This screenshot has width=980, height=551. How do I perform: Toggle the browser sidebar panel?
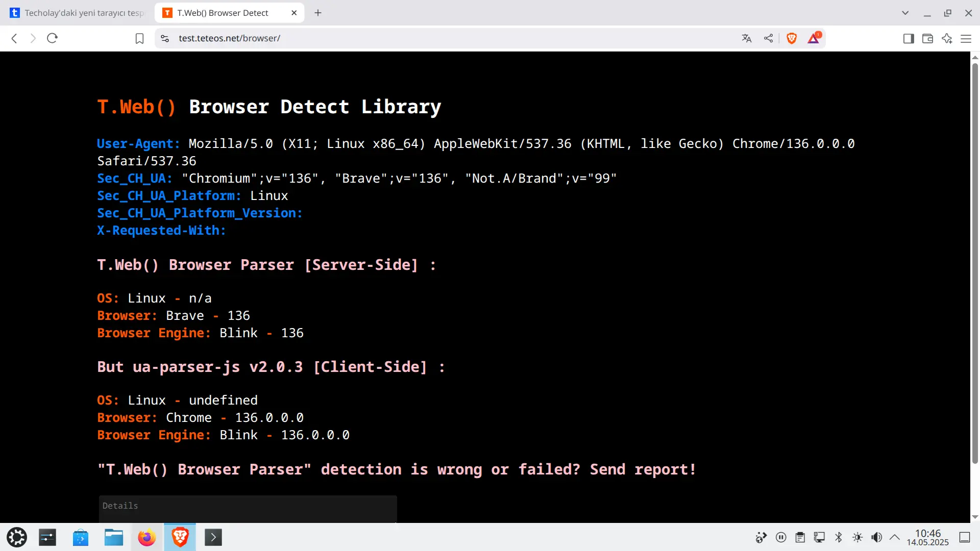909,38
